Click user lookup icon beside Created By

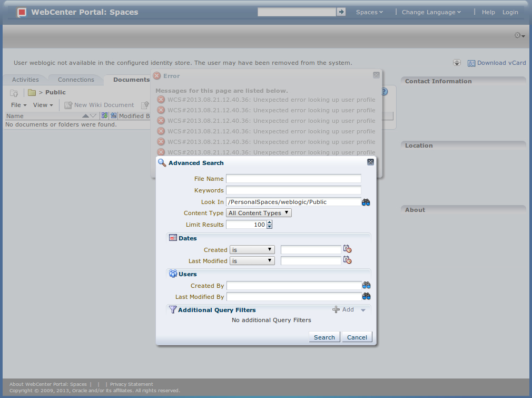pyautogui.click(x=367, y=285)
